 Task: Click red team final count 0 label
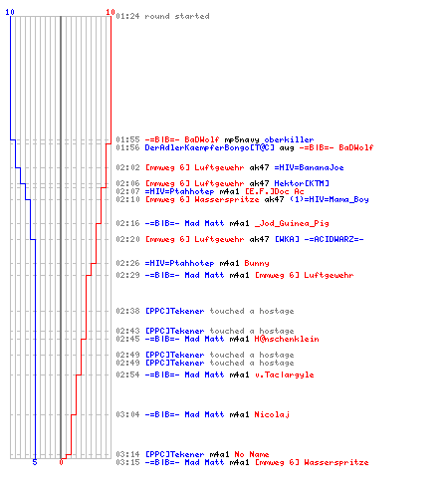(61, 462)
